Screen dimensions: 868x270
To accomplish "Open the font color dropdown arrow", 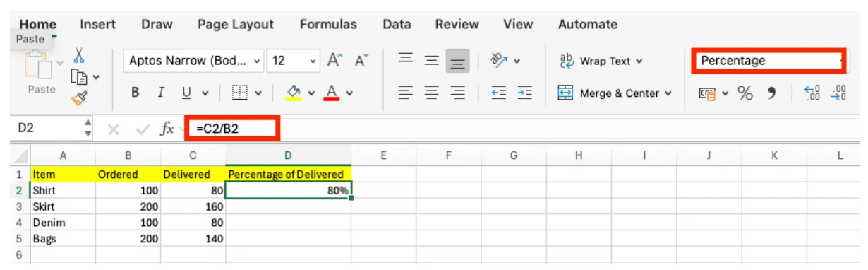I will coord(349,93).
